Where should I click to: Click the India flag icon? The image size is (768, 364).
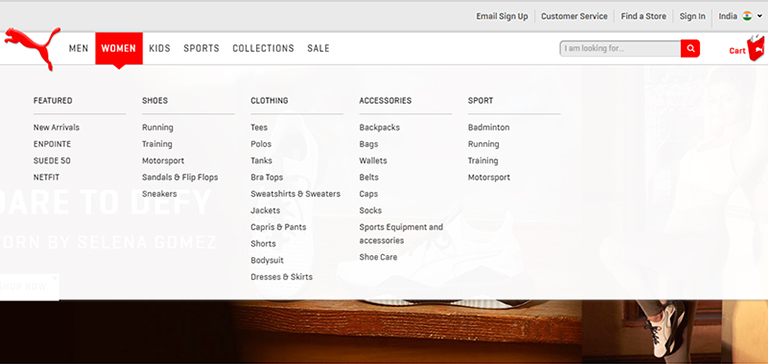tap(747, 16)
